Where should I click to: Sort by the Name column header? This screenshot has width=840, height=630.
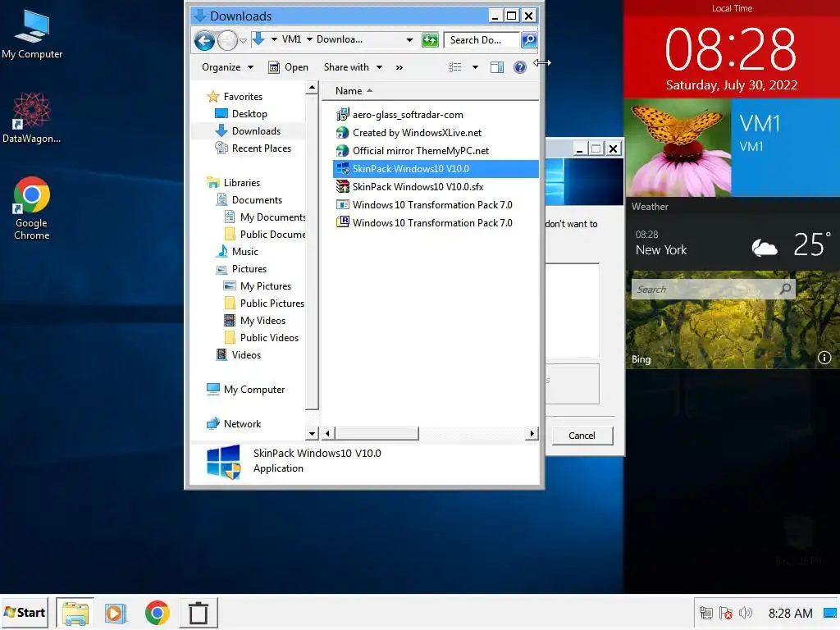[349, 91]
